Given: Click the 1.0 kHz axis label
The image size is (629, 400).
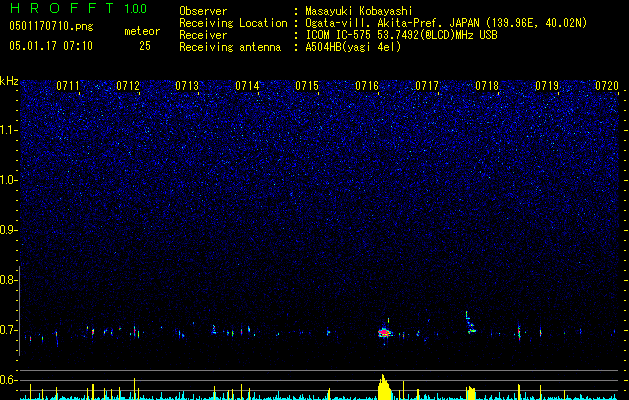Looking at the screenshot, I should click(9, 180).
